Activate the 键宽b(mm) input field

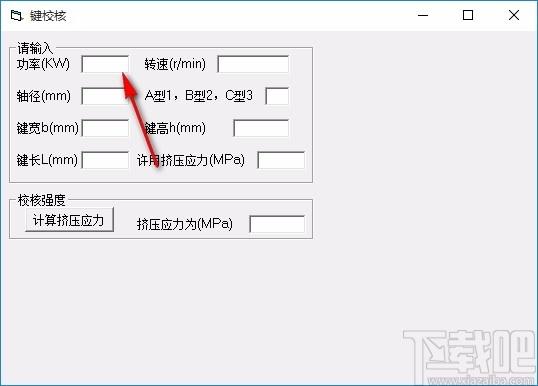(105, 128)
